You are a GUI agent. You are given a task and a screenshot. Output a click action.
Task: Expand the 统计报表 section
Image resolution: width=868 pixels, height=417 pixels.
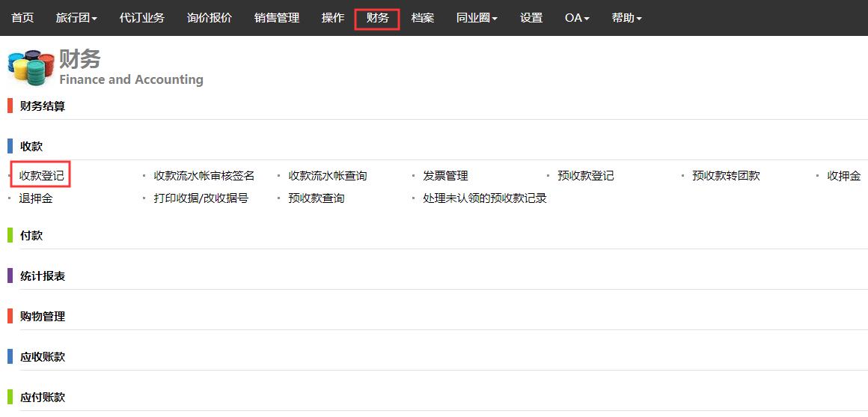pyautogui.click(x=43, y=276)
